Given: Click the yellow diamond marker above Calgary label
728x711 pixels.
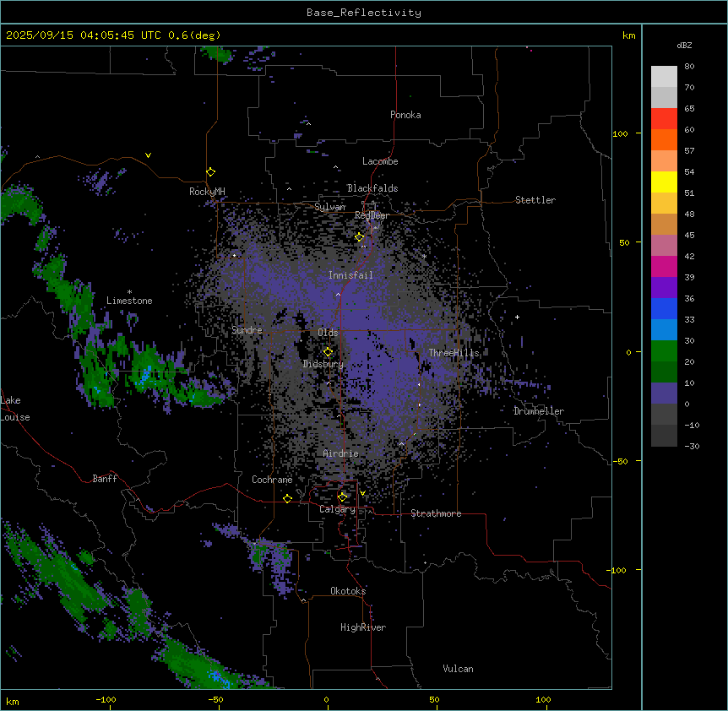Looking at the screenshot, I should (342, 497).
